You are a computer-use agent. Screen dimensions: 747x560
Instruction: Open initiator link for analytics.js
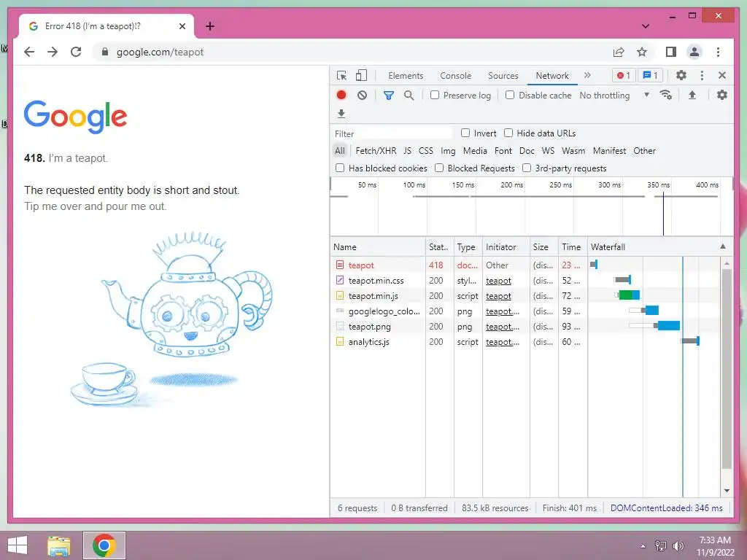tap(503, 342)
